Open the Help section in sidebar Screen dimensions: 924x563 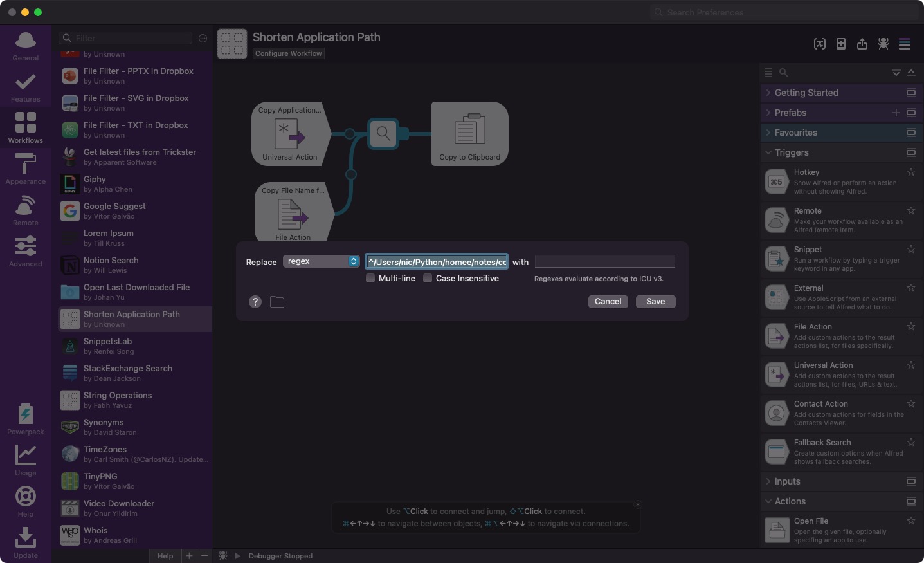26,503
